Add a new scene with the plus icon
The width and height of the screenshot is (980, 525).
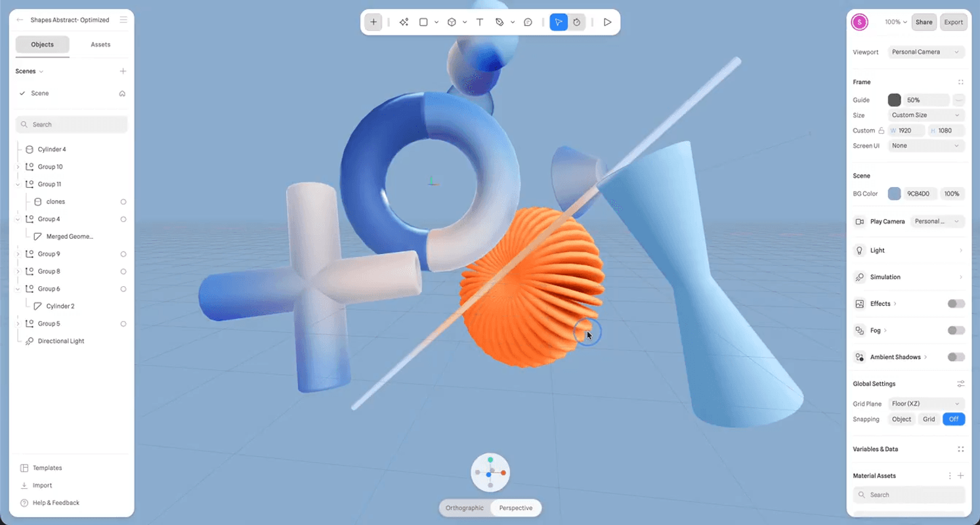[x=123, y=72]
